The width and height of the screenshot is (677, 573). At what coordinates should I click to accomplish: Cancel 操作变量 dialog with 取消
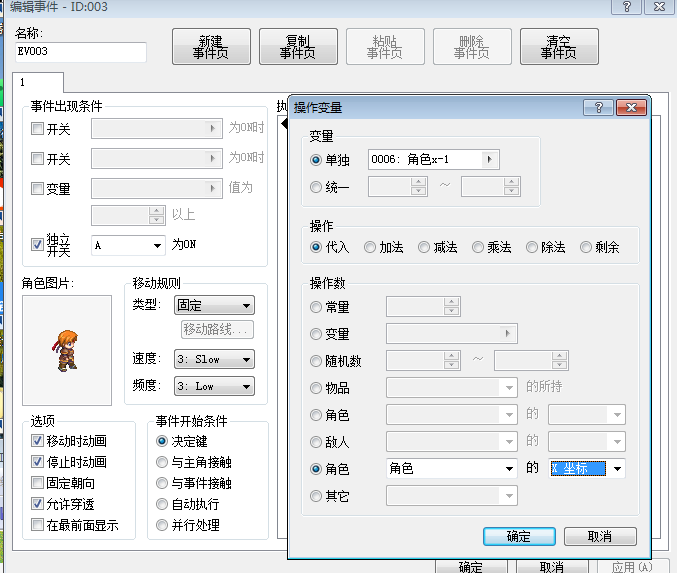[600, 536]
